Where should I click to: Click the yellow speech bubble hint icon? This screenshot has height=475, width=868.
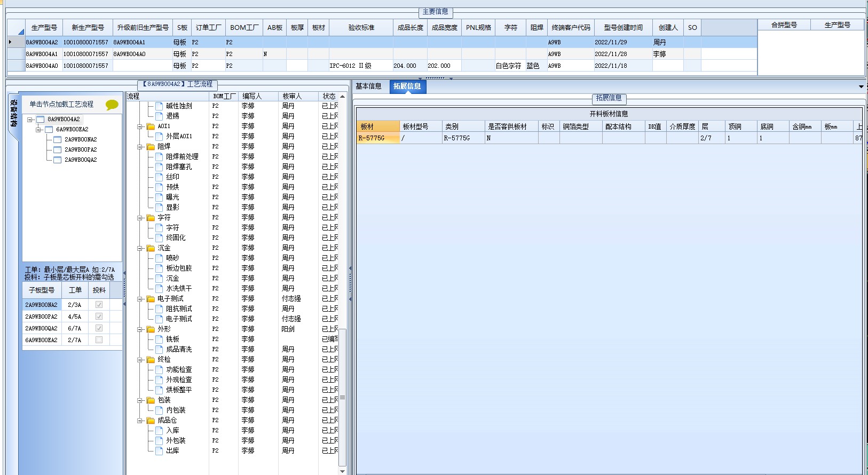click(x=112, y=105)
